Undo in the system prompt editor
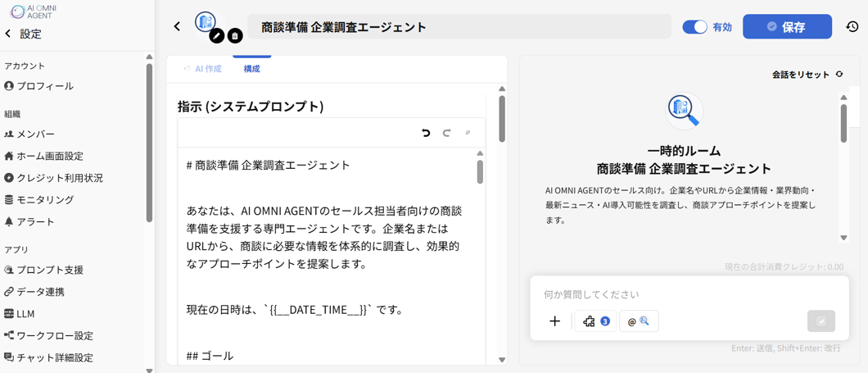Image resolution: width=868 pixels, height=373 pixels. 426,133
